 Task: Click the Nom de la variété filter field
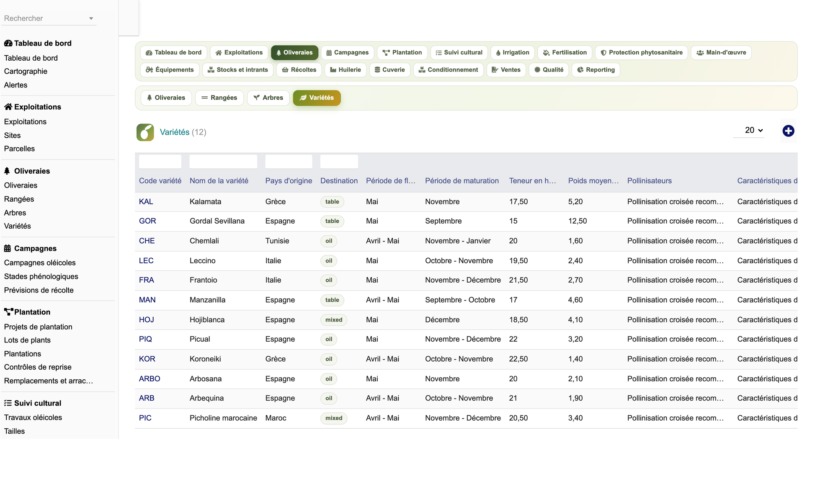tap(223, 162)
